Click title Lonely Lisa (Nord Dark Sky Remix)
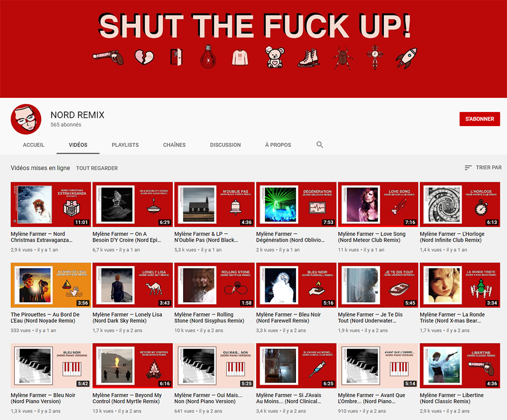The height and width of the screenshot is (420, 507). tap(127, 318)
